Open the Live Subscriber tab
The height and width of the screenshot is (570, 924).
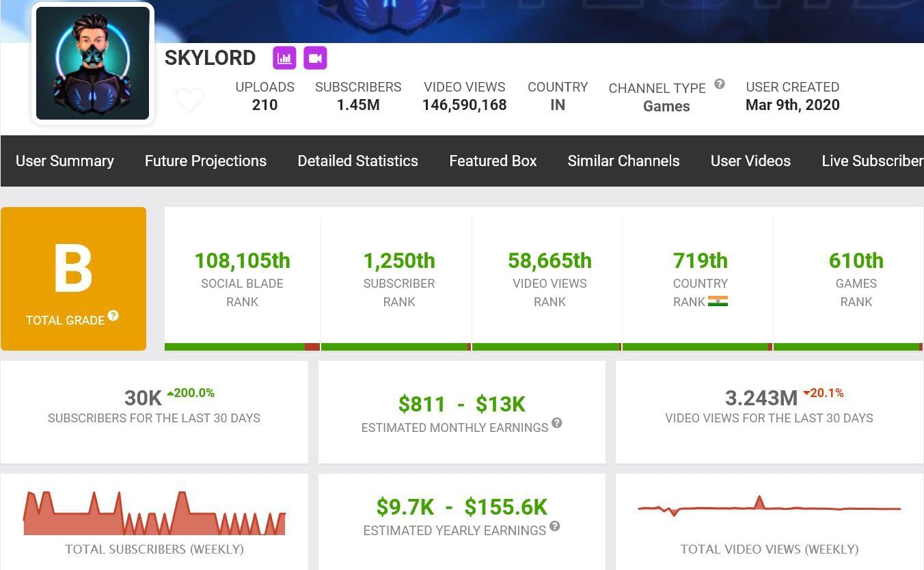pyautogui.click(x=871, y=161)
